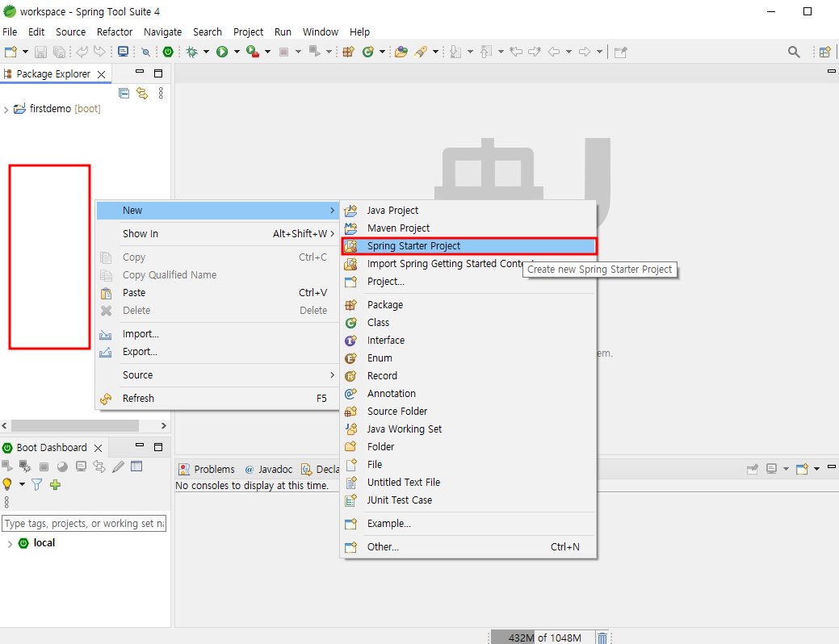Select Spring Starter Project

(x=468, y=246)
